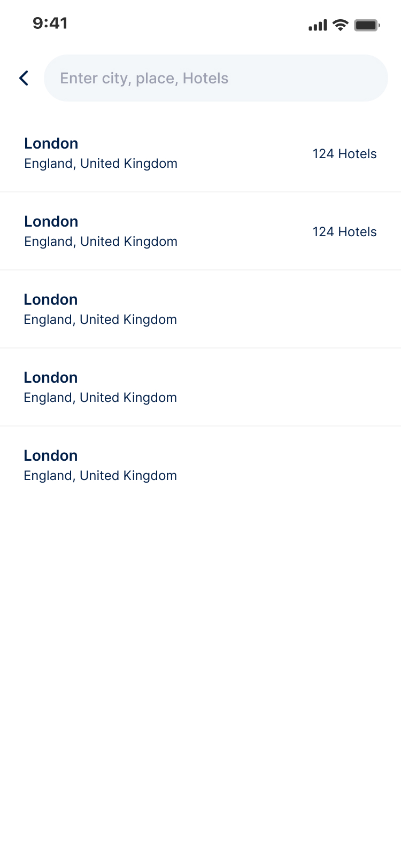
Task: Tap the 9:41 clock in status bar
Action: tap(50, 23)
